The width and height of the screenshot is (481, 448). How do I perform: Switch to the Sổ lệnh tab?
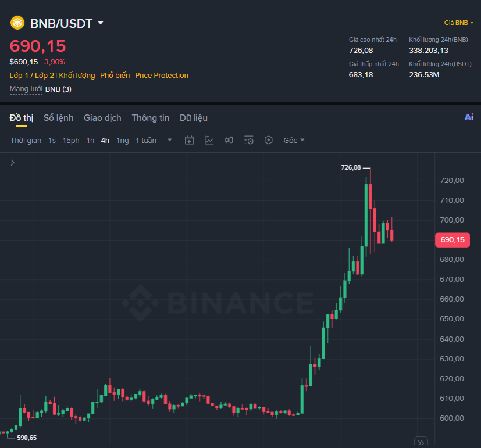point(59,118)
